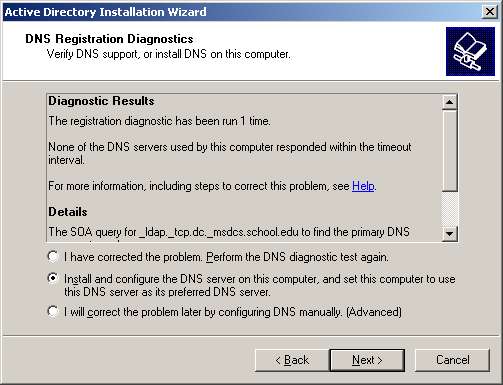Click the '(Advanced)' text of manual DNS option
This screenshot has width=503, height=385.
[x=374, y=312]
